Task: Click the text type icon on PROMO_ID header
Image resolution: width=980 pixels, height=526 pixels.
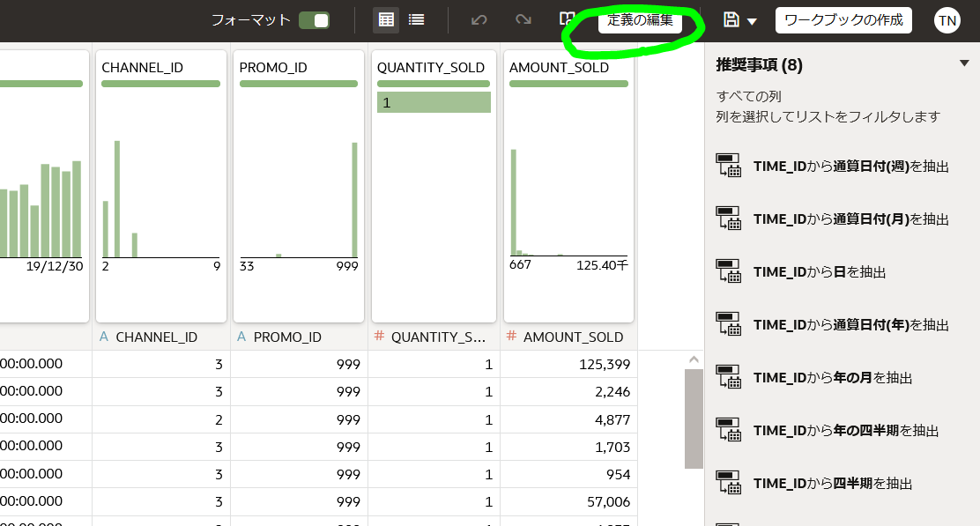Action: pyautogui.click(x=241, y=337)
